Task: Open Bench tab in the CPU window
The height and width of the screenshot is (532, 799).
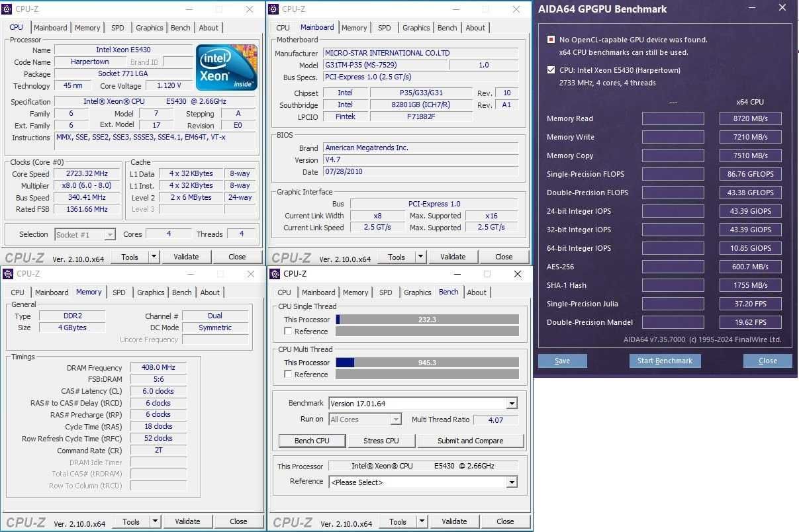Action: click(181, 28)
